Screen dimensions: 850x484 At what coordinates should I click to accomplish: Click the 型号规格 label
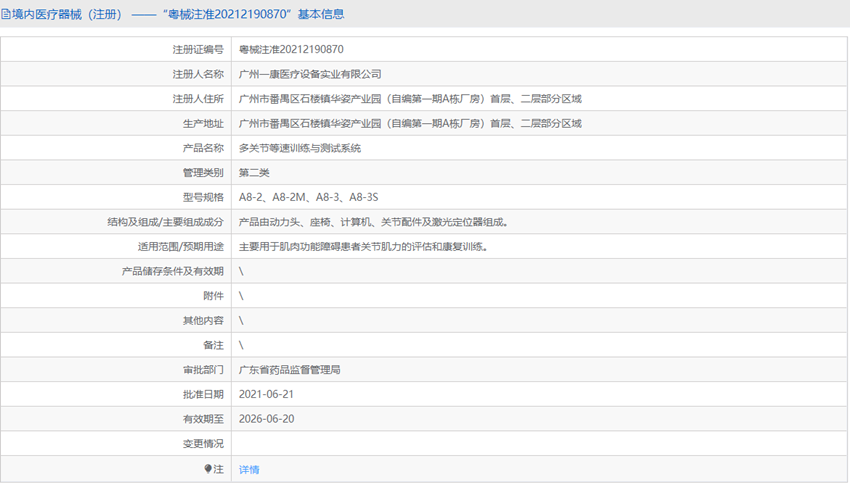[203, 197]
